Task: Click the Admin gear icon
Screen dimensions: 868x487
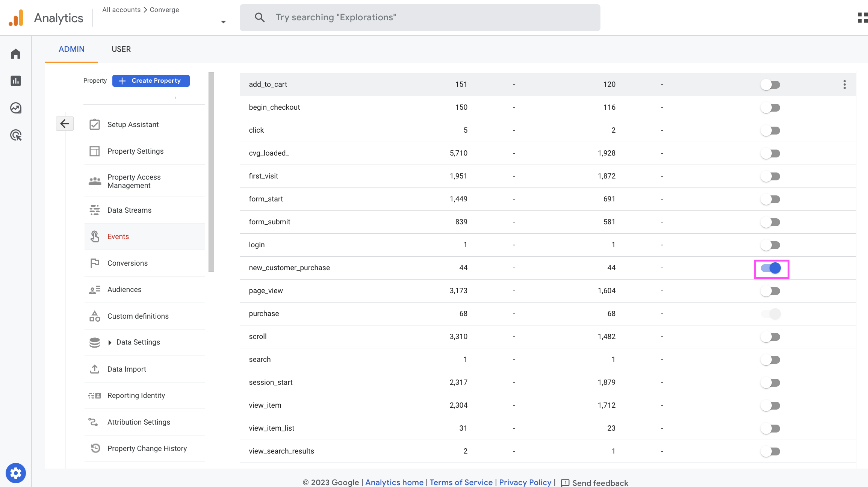Action: tap(16, 473)
